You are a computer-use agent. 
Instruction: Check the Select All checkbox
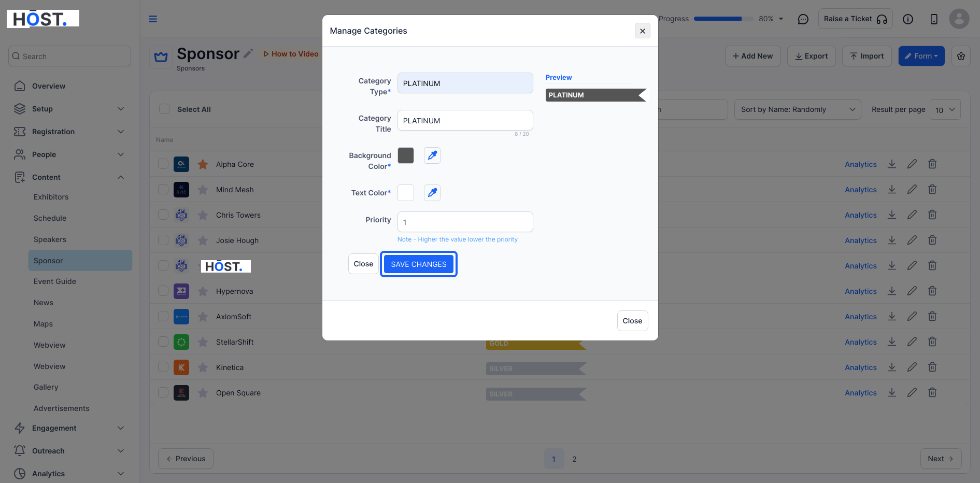[x=164, y=109]
